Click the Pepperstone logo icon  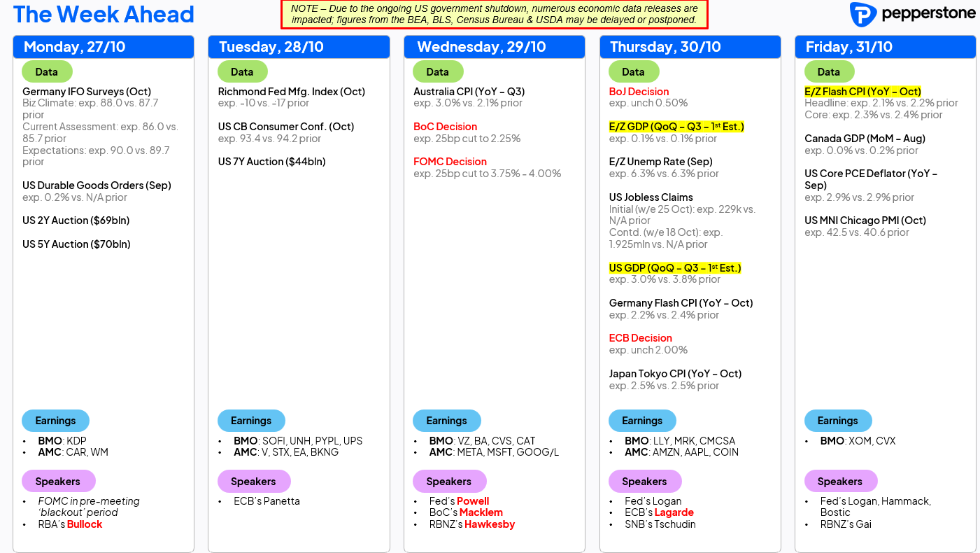coord(862,15)
